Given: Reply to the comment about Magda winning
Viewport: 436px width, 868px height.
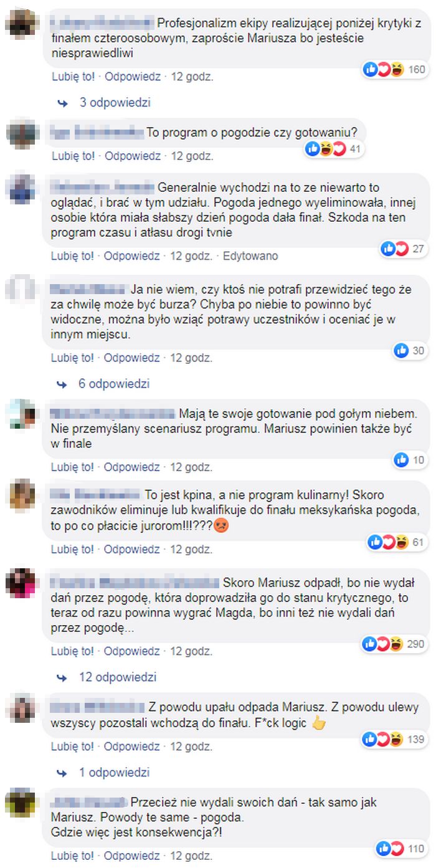Looking at the screenshot, I should (x=133, y=651).
